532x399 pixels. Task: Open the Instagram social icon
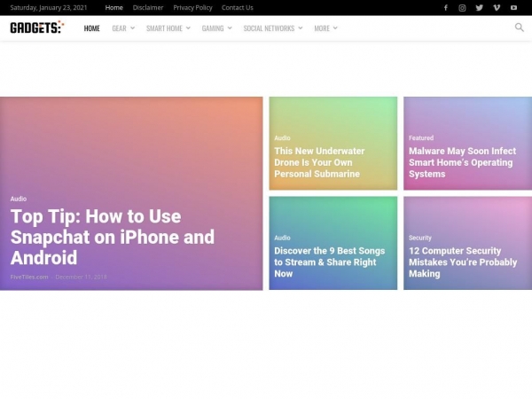pyautogui.click(x=462, y=8)
